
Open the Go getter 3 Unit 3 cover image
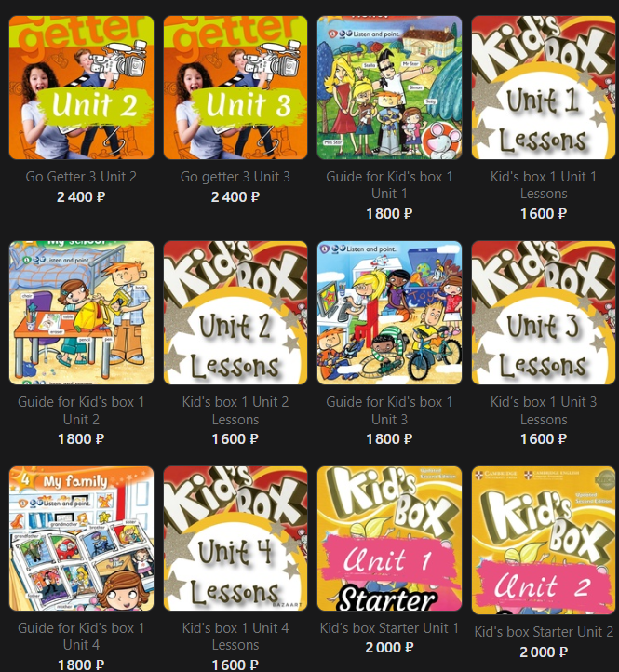pos(235,87)
